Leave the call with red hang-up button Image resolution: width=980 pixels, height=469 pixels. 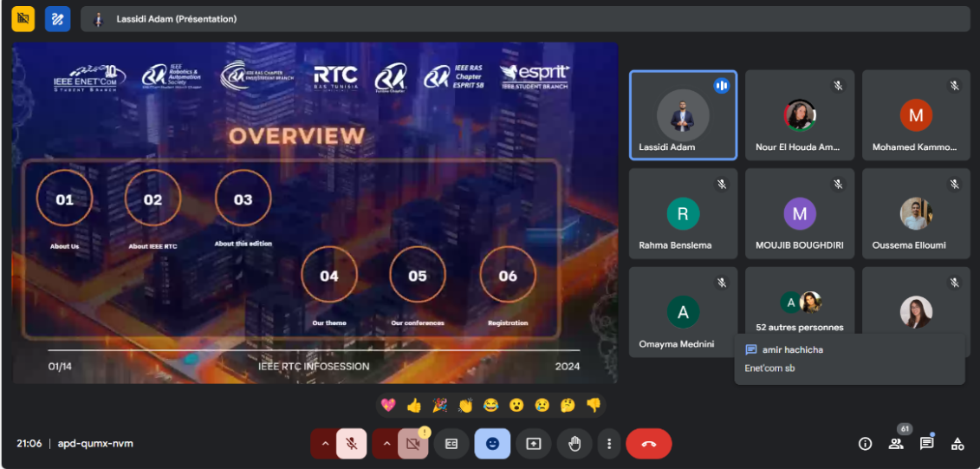point(649,444)
